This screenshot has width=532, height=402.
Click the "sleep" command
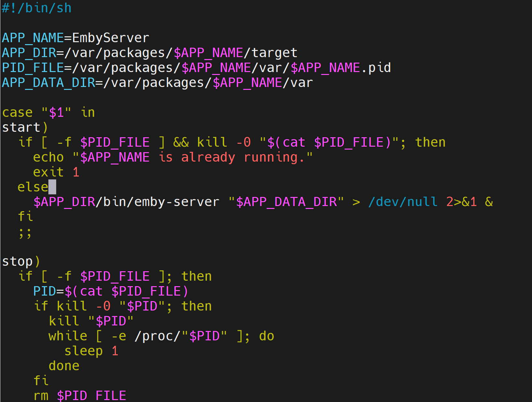click(83, 351)
